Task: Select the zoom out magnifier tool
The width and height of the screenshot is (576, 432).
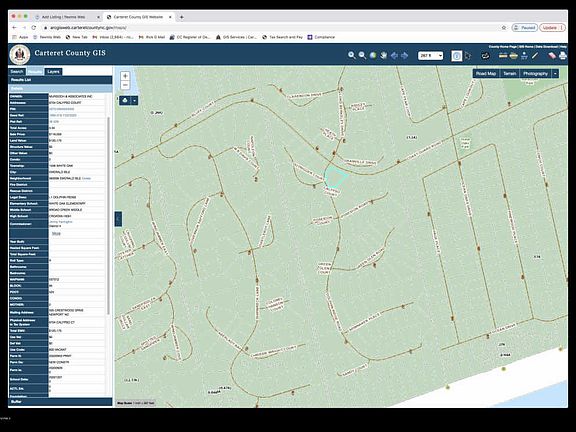Action: (362, 55)
